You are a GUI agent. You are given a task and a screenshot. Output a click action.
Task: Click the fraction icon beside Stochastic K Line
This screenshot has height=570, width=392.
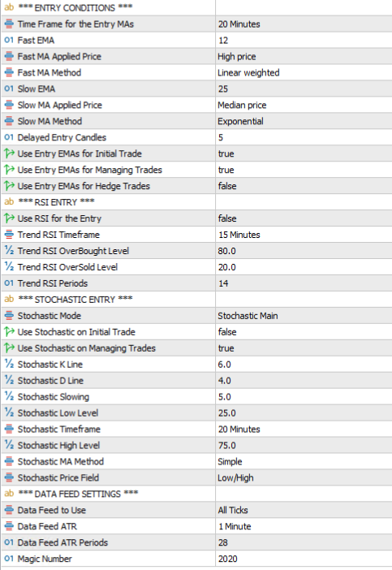pos(9,364)
